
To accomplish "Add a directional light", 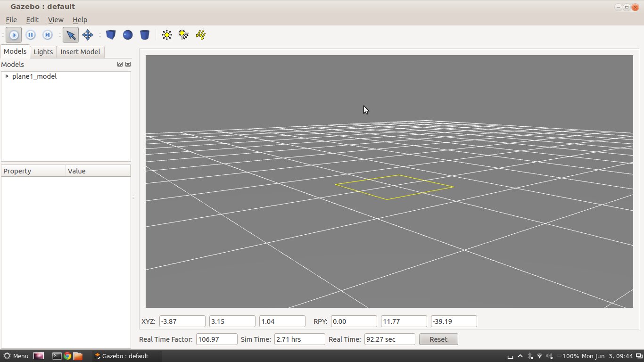I will coord(201,35).
